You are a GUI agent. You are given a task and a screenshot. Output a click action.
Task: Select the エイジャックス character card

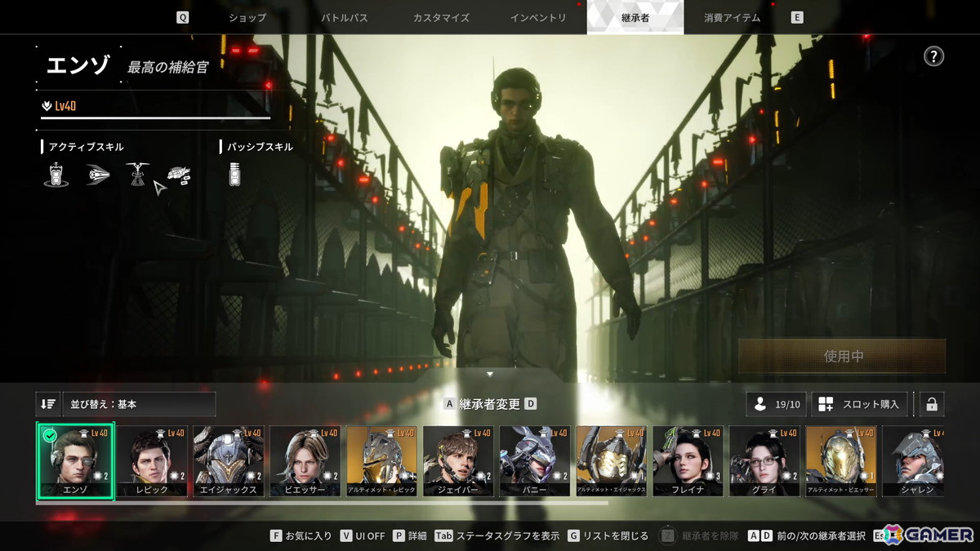[229, 461]
